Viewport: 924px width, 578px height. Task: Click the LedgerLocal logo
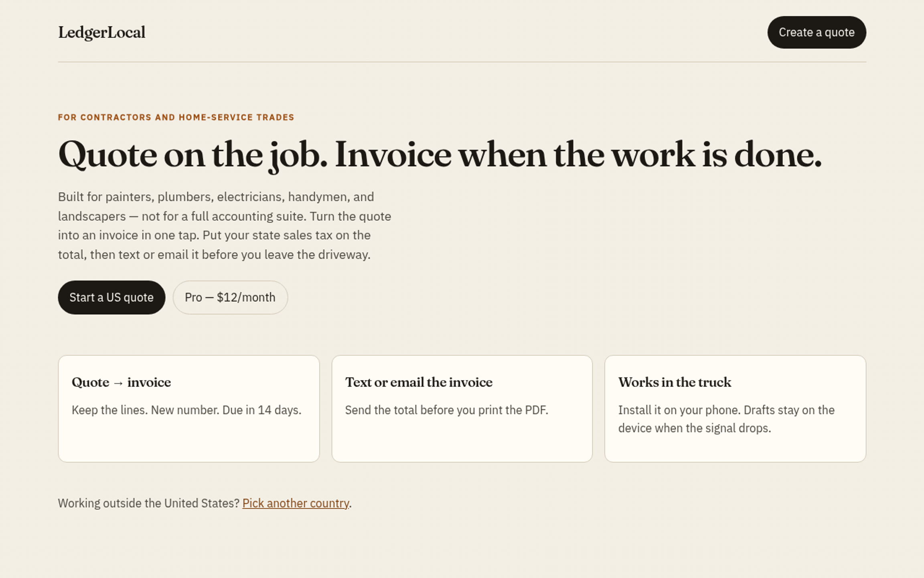tap(101, 33)
